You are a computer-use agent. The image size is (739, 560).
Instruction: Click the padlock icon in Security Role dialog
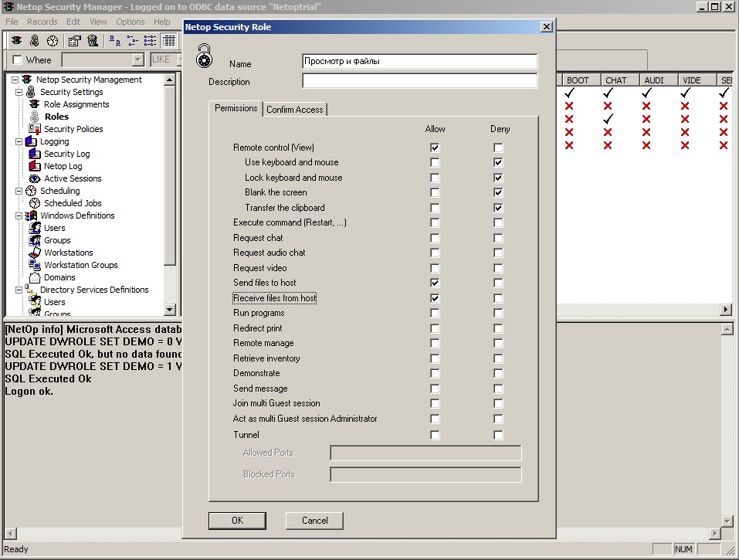204,56
